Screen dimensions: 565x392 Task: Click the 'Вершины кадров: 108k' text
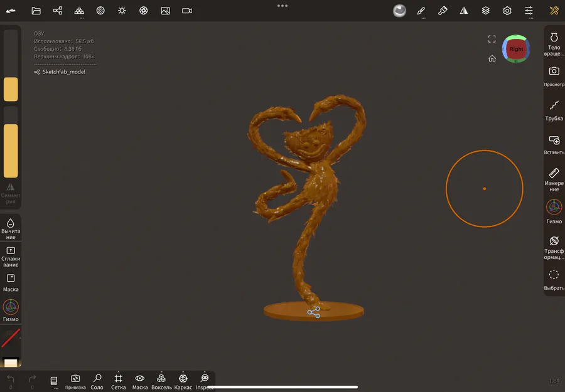pos(64,56)
